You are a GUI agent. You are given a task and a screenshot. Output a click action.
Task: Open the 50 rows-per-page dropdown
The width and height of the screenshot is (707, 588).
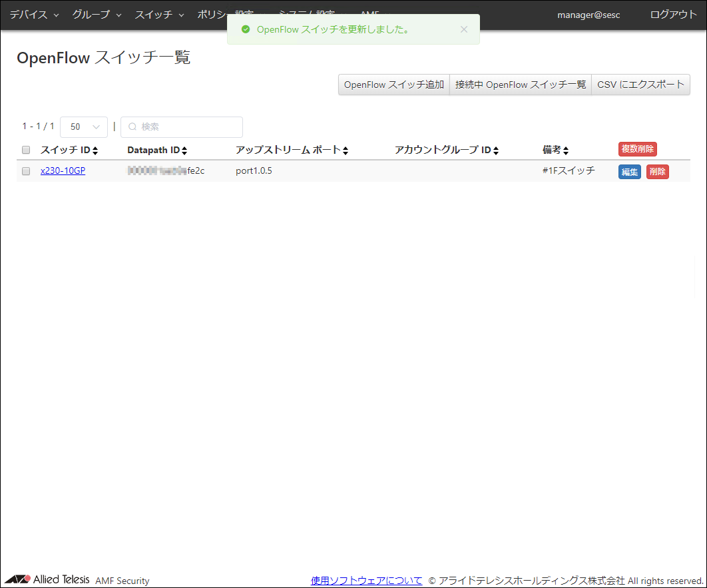coord(84,127)
